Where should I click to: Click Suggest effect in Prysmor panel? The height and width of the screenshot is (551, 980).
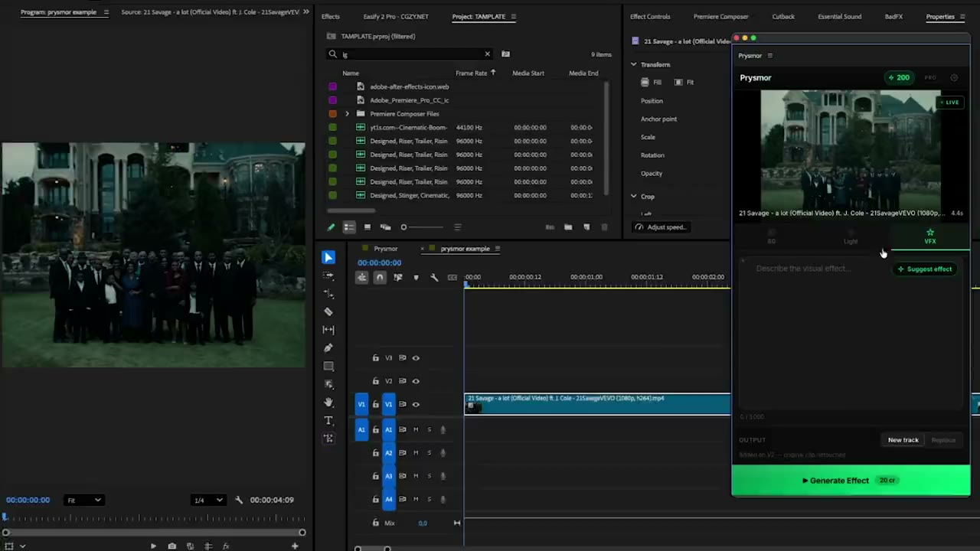(925, 269)
